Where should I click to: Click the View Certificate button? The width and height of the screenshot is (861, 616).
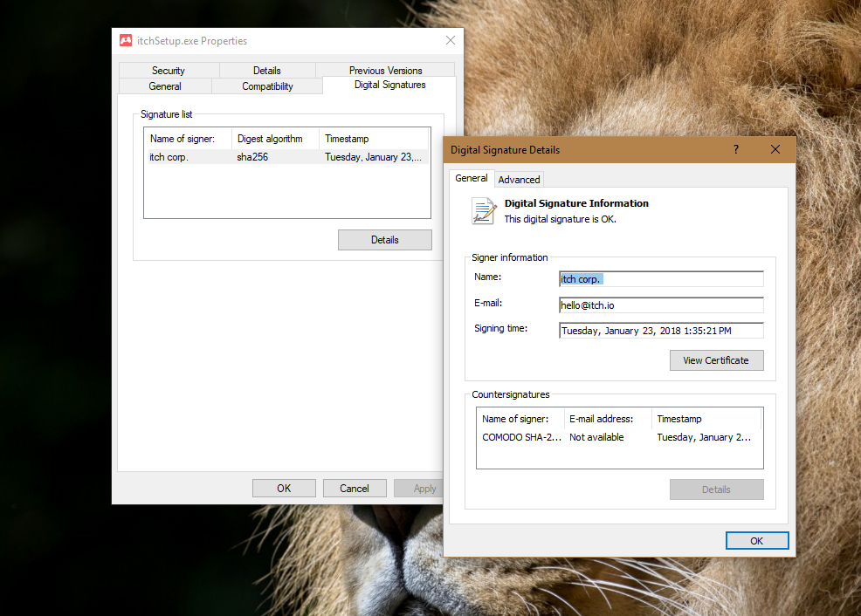pos(716,360)
